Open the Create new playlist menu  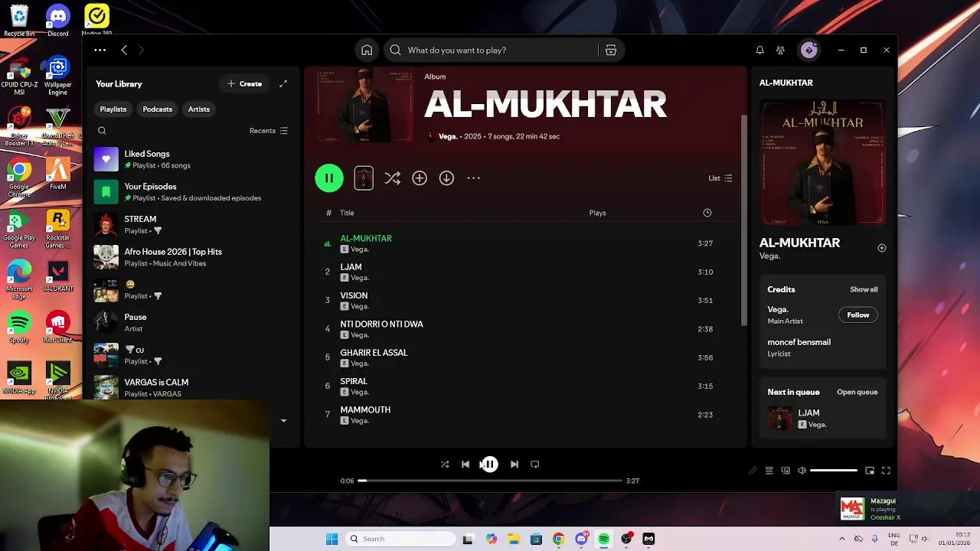point(245,83)
